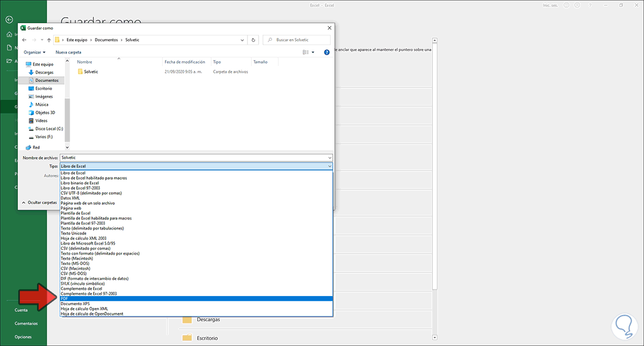Choose Libro de Microsoft Excel 5.0/95
Image resolution: width=644 pixels, height=346 pixels.
[x=196, y=244]
